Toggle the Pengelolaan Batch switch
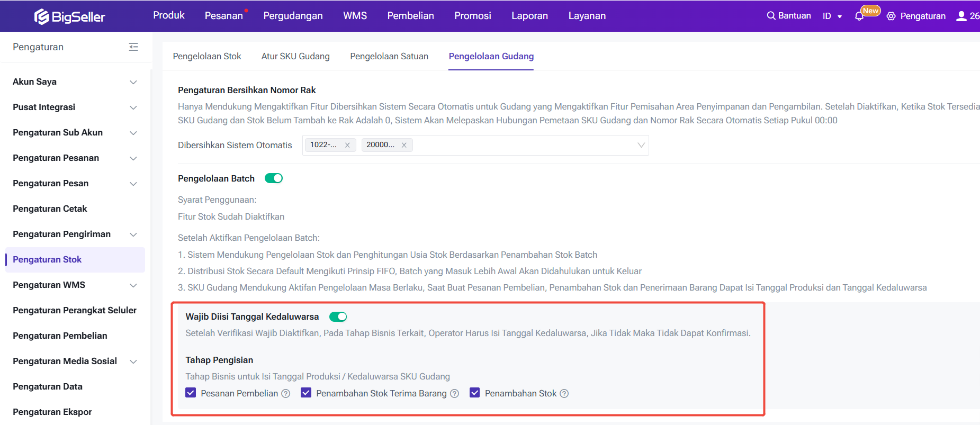 pos(274,178)
